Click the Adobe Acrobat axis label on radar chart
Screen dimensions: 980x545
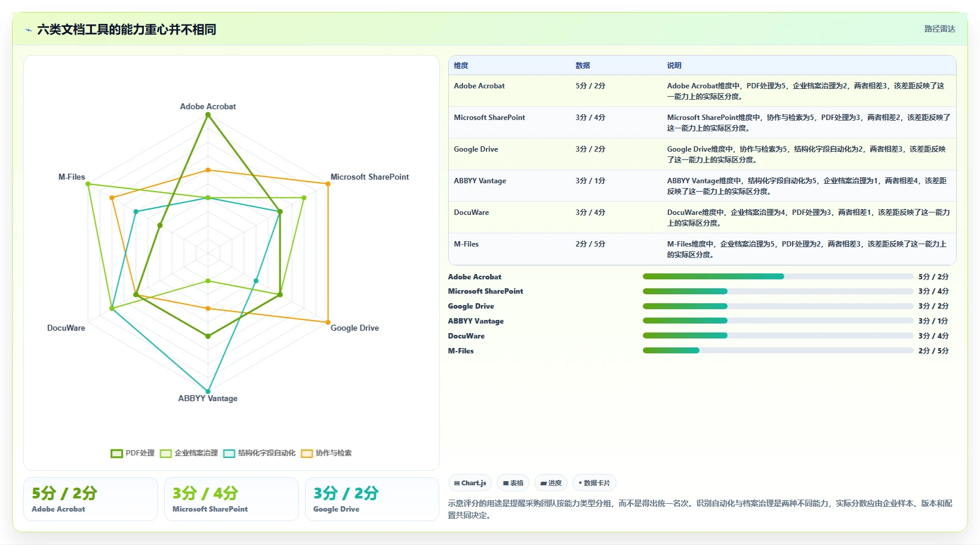pos(208,106)
